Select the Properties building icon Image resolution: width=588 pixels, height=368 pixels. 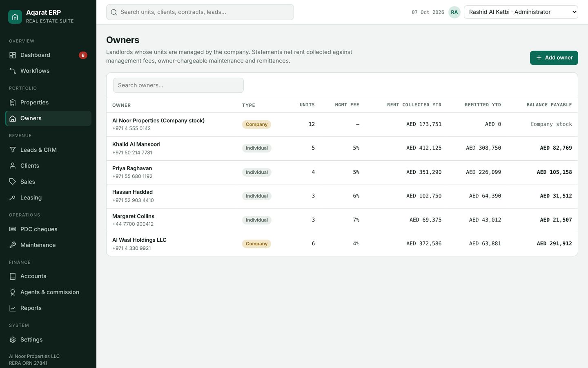pos(13,103)
